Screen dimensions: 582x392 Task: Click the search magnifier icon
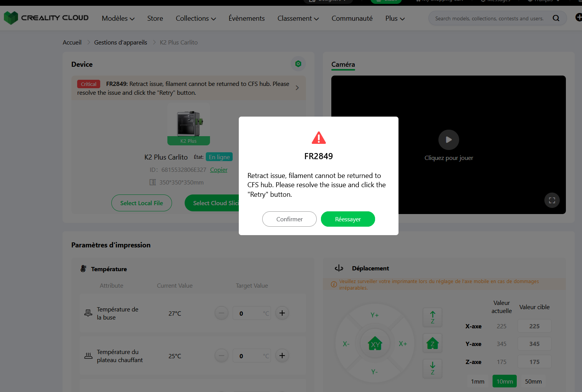coord(556,18)
